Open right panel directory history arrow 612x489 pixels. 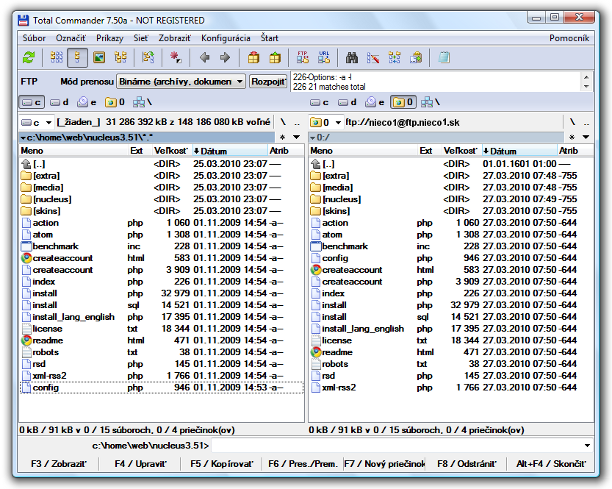pos(586,137)
